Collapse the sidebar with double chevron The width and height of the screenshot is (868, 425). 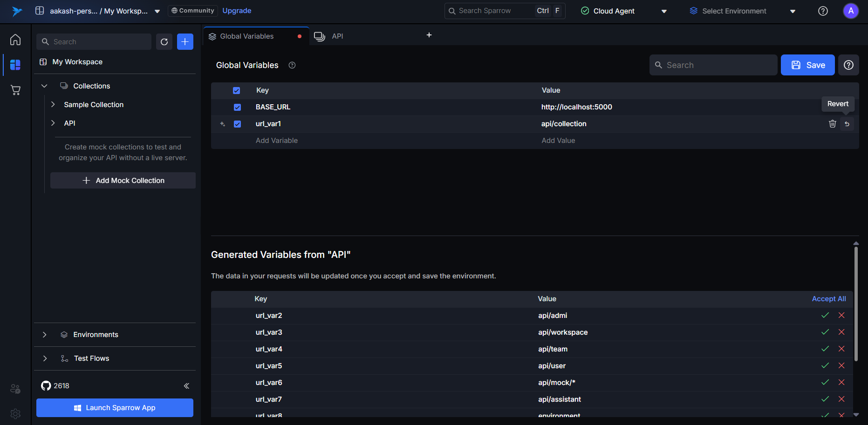pyautogui.click(x=186, y=386)
